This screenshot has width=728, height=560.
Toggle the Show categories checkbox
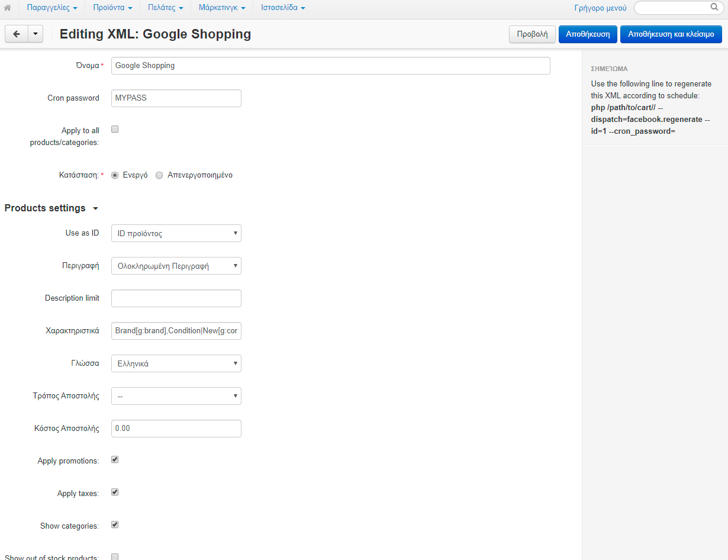point(115,524)
